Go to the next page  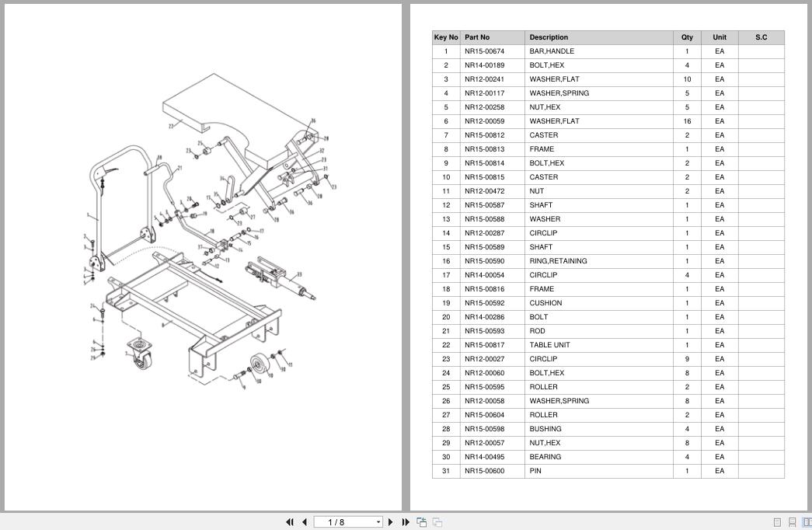tap(391, 522)
